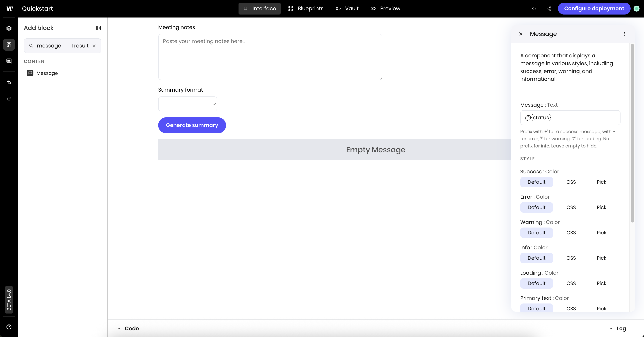Image resolution: width=644 pixels, height=337 pixels.
Task: Click Configure deployment button
Action: click(594, 9)
